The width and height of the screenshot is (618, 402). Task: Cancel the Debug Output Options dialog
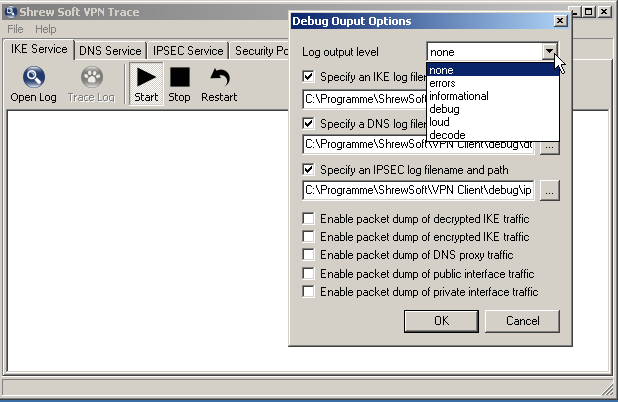(x=522, y=321)
